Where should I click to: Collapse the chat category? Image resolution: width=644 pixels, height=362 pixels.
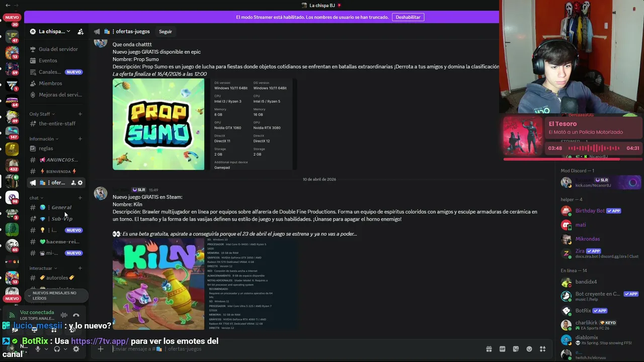[36, 198]
